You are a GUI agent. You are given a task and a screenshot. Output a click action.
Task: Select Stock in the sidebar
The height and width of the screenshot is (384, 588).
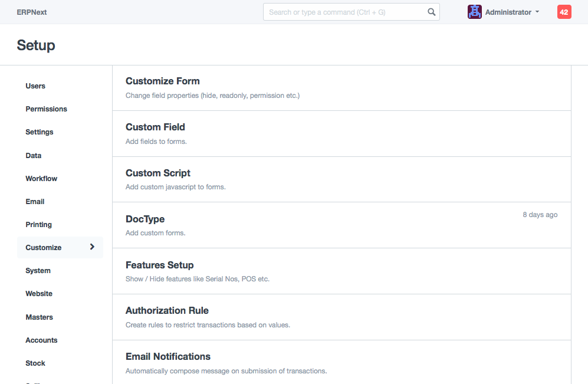[35, 363]
